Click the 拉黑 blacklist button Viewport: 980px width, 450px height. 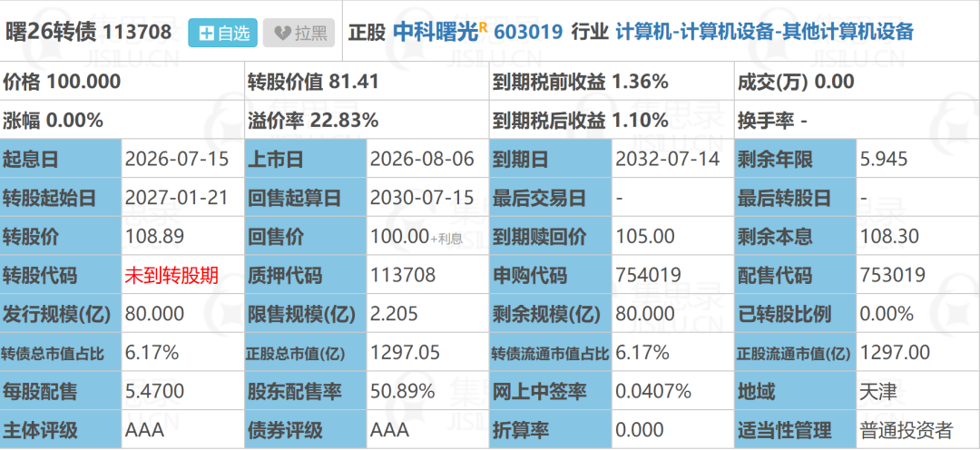(x=299, y=33)
